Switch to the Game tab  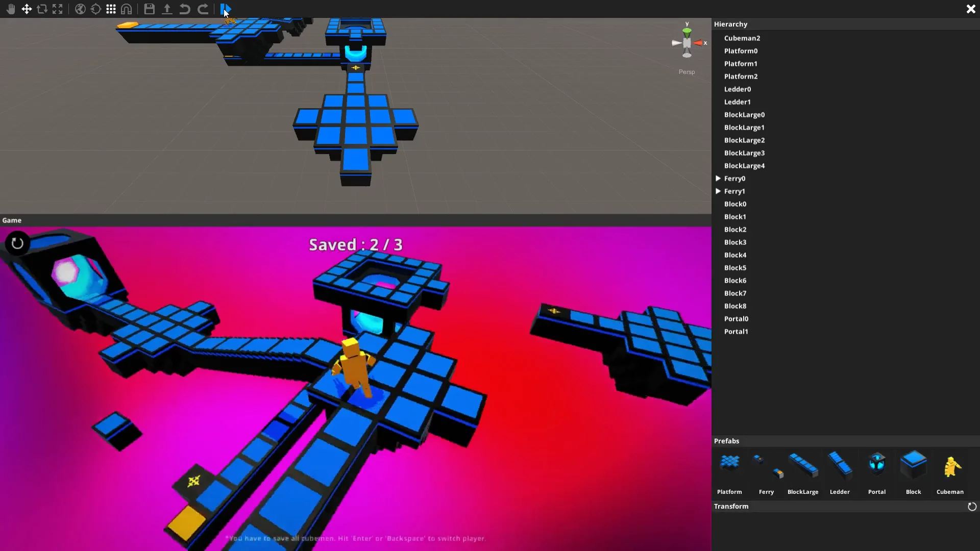(x=12, y=220)
